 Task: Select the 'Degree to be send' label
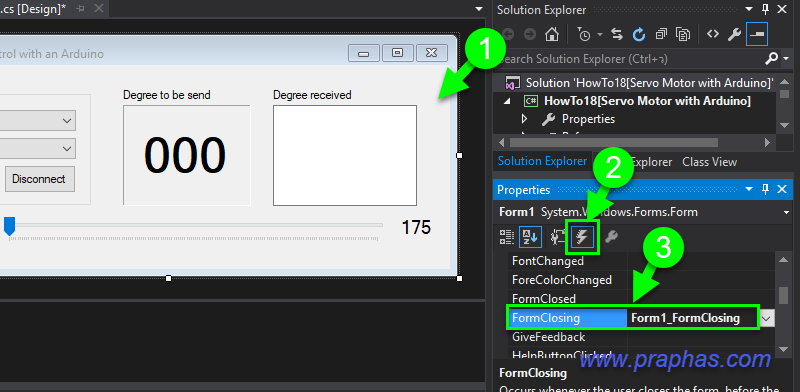(167, 95)
